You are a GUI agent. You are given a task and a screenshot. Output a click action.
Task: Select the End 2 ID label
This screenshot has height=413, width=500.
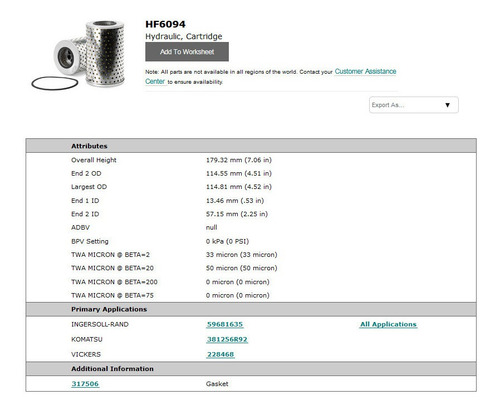pos(85,214)
